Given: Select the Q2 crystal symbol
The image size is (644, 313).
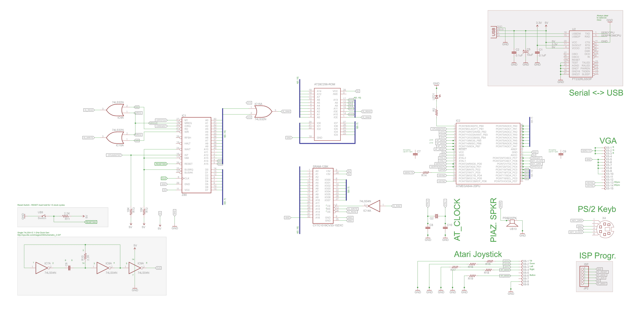Looking at the screenshot, I should [x=437, y=216].
